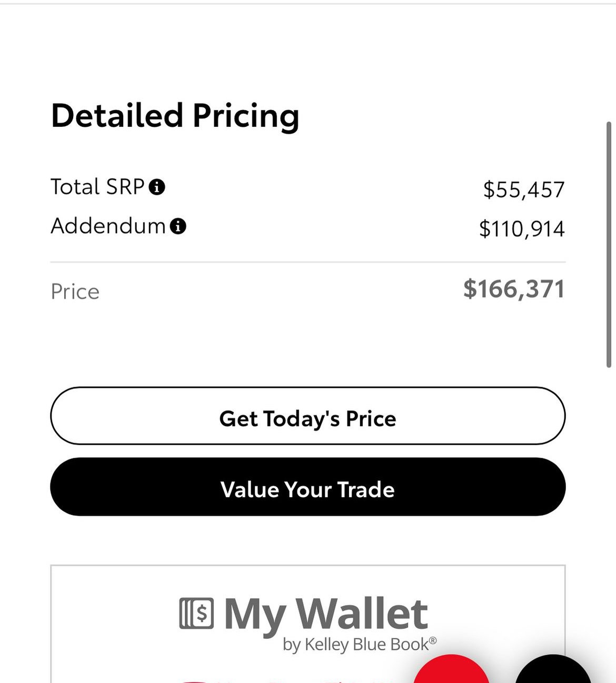Click the $110,914 Addendum amount
The image size is (616, 683).
(x=522, y=229)
